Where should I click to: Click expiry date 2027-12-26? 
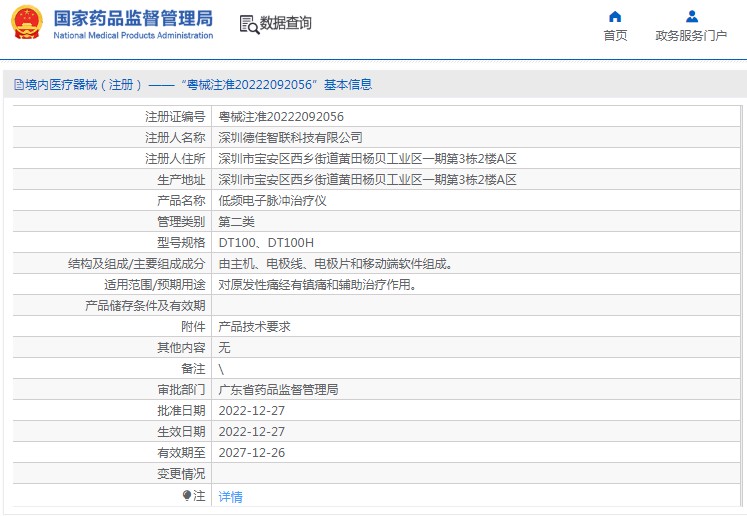click(x=252, y=452)
